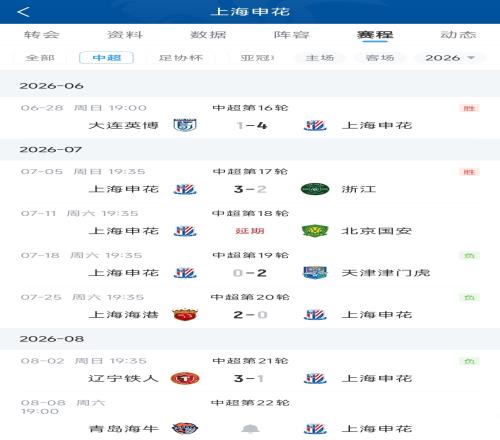Open the 2026 season dropdown
500x440 pixels.
(x=449, y=58)
